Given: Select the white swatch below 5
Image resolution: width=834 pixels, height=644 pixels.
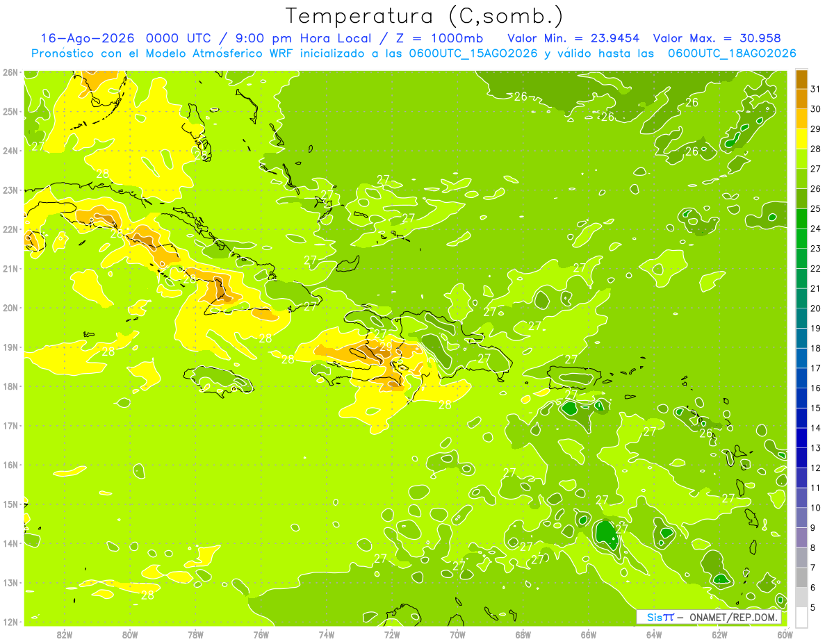Looking at the screenshot, I should tap(801, 617).
